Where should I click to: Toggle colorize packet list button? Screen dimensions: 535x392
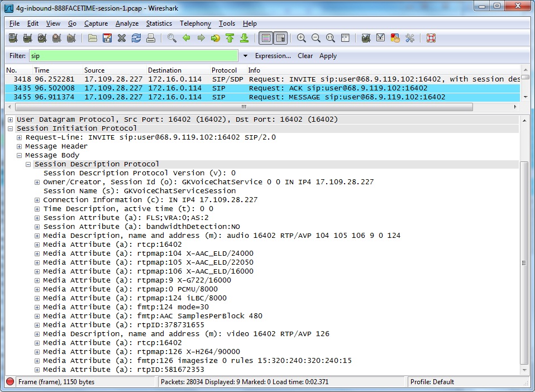[x=266, y=38]
